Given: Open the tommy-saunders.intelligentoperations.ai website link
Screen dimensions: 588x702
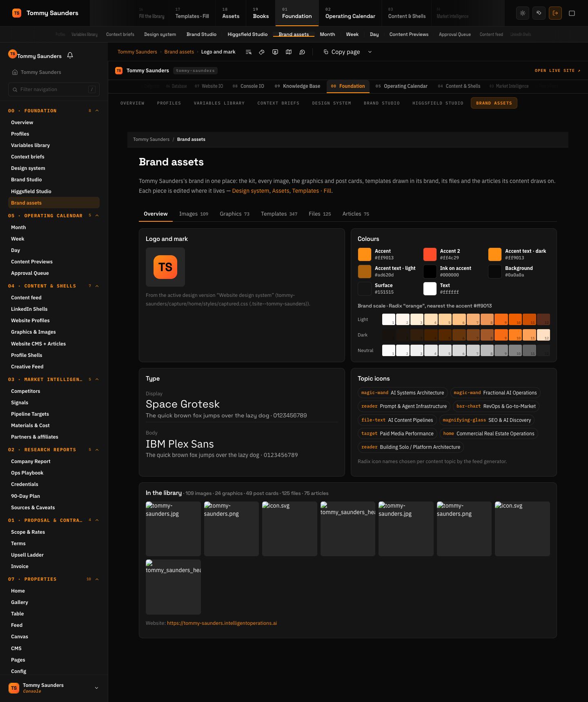Looking at the screenshot, I should tap(222, 623).
